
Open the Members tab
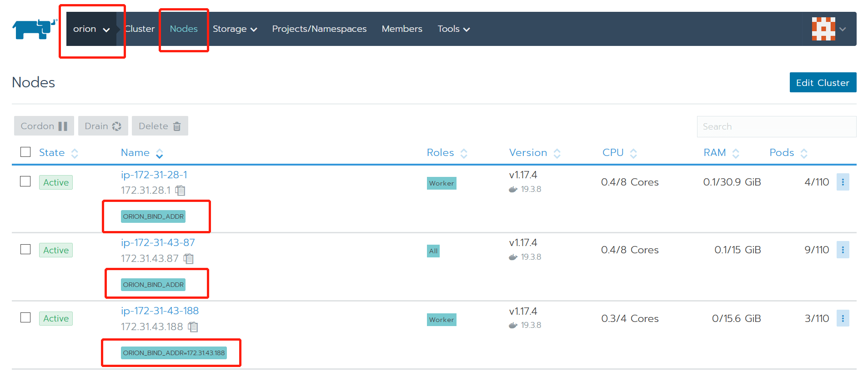(x=402, y=29)
